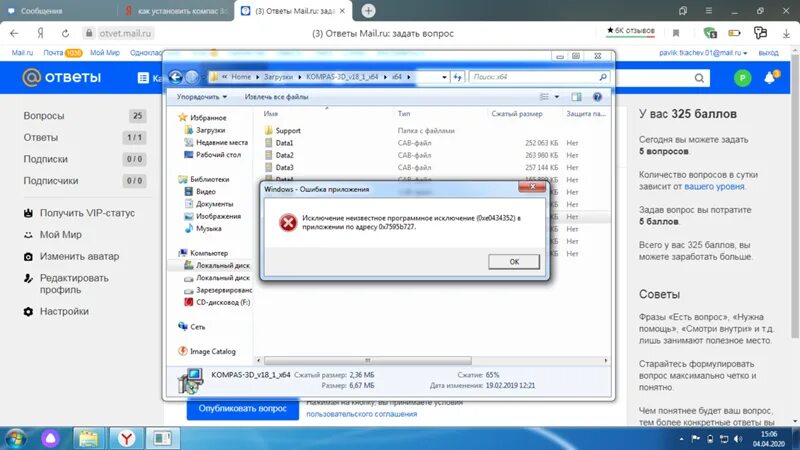Select the Data3 CAB file

[279, 167]
